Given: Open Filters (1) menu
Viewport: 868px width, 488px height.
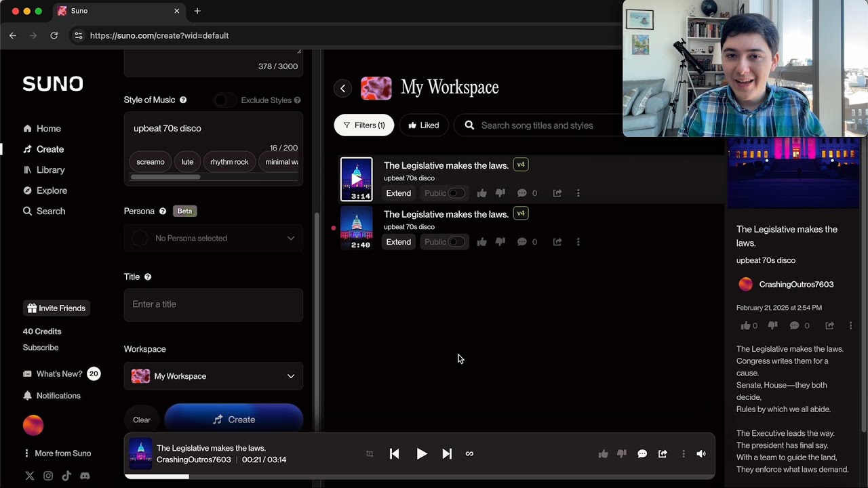Looking at the screenshot, I should pyautogui.click(x=364, y=125).
